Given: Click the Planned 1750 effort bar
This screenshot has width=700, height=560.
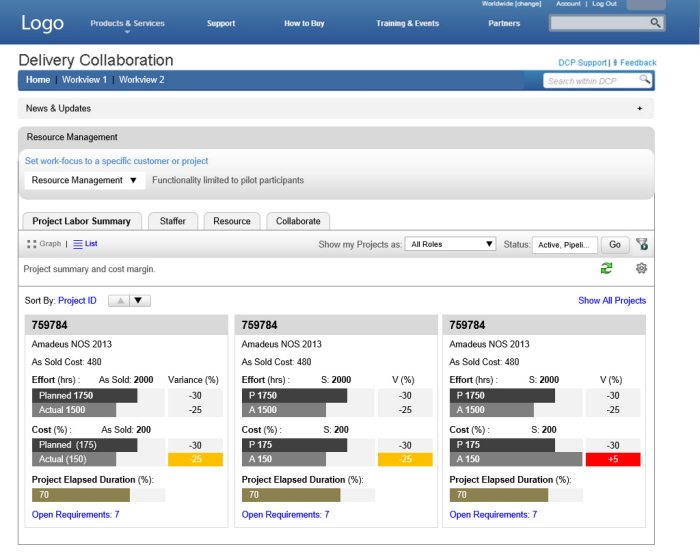Looking at the screenshot, I should (x=84, y=396).
